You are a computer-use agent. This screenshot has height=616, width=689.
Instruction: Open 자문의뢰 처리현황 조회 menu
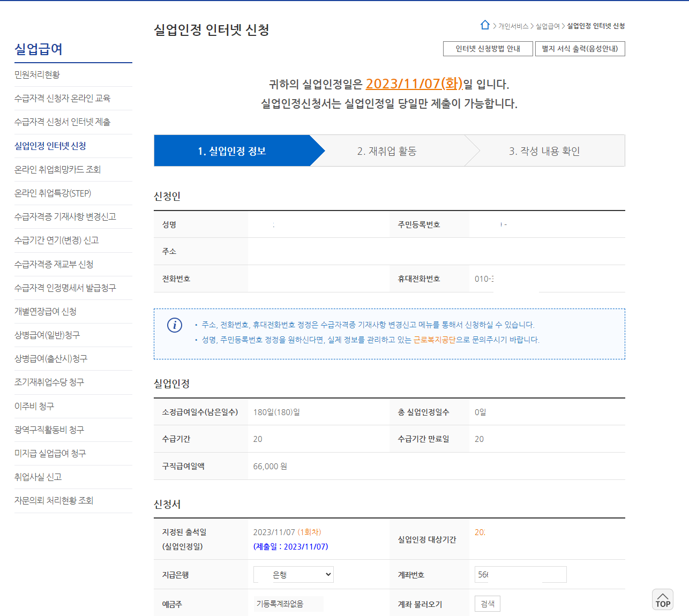tap(54, 500)
